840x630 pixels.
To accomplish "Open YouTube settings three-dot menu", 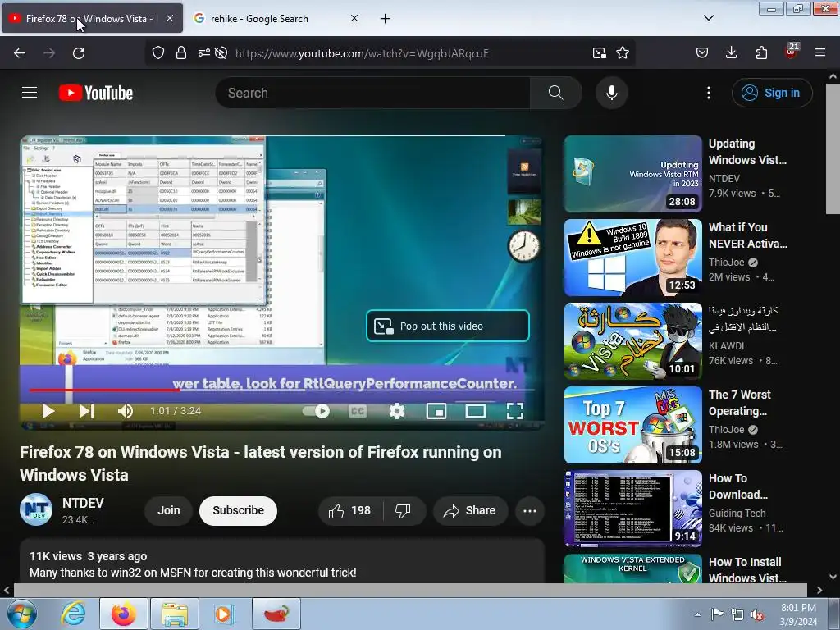I will [x=709, y=93].
